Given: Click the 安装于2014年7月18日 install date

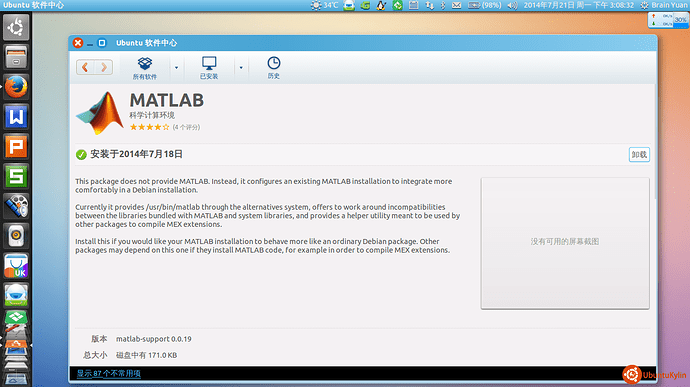Looking at the screenshot, I should point(136,154).
